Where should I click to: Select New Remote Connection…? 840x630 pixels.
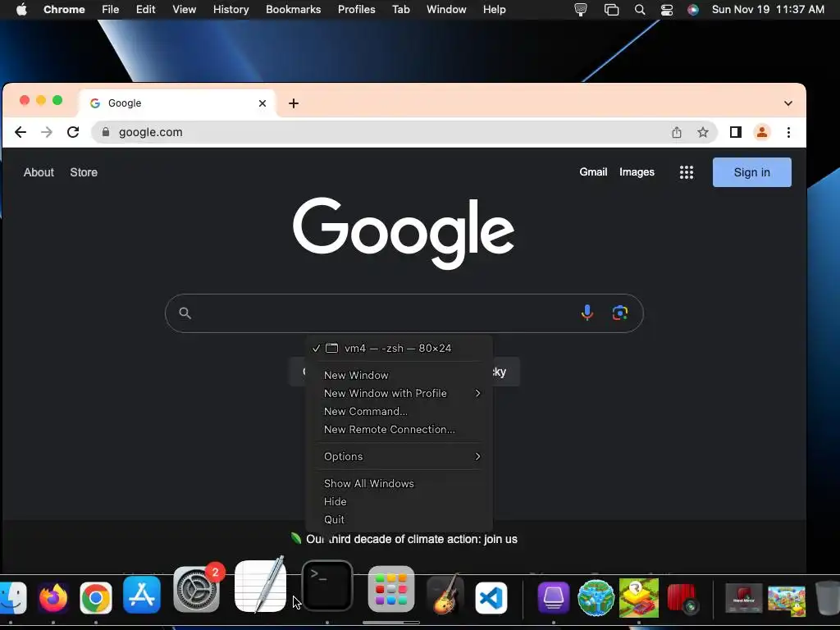[x=399, y=429]
